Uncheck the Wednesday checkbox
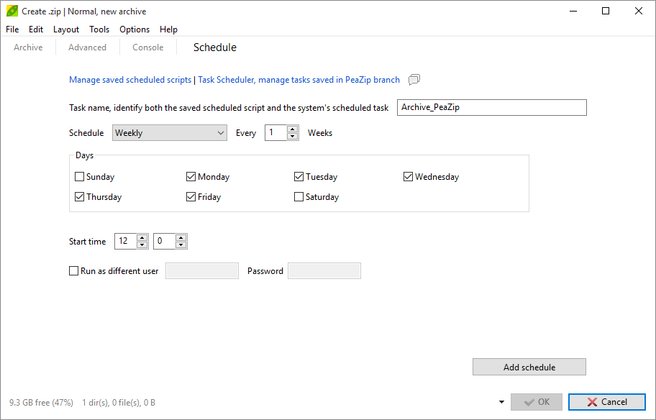Screen dimensions: 656x420 pyautogui.click(x=408, y=177)
